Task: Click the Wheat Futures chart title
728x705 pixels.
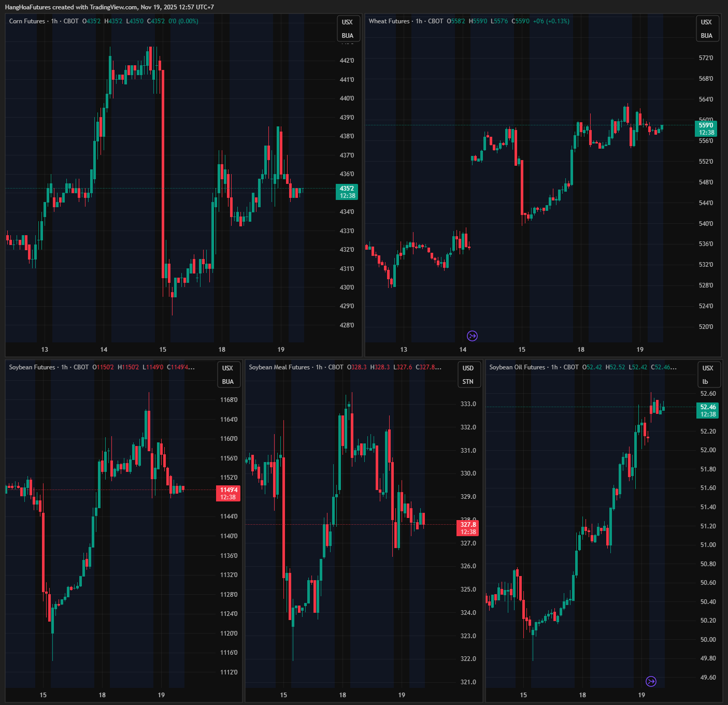Action: point(389,21)
